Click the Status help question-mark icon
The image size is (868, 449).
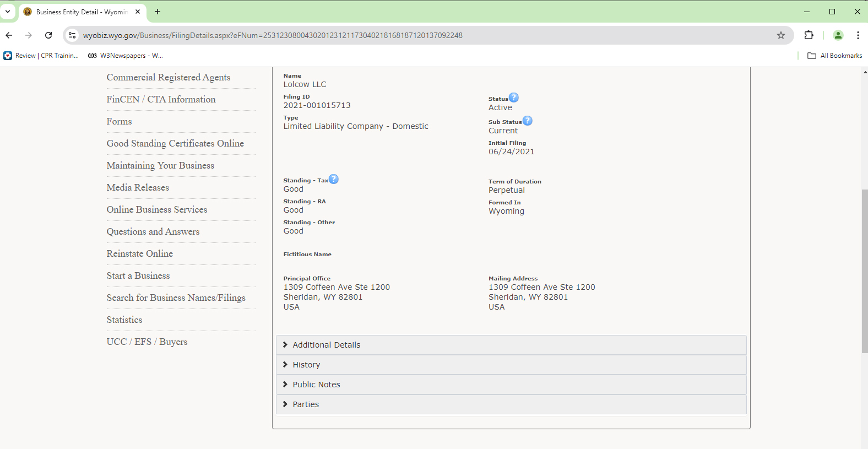coord(513,98)
